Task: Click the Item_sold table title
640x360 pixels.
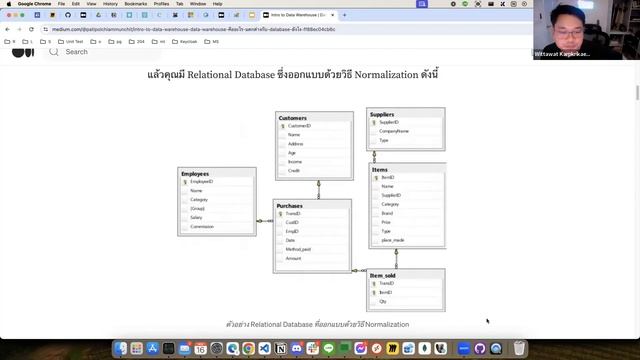Action: 382,276
